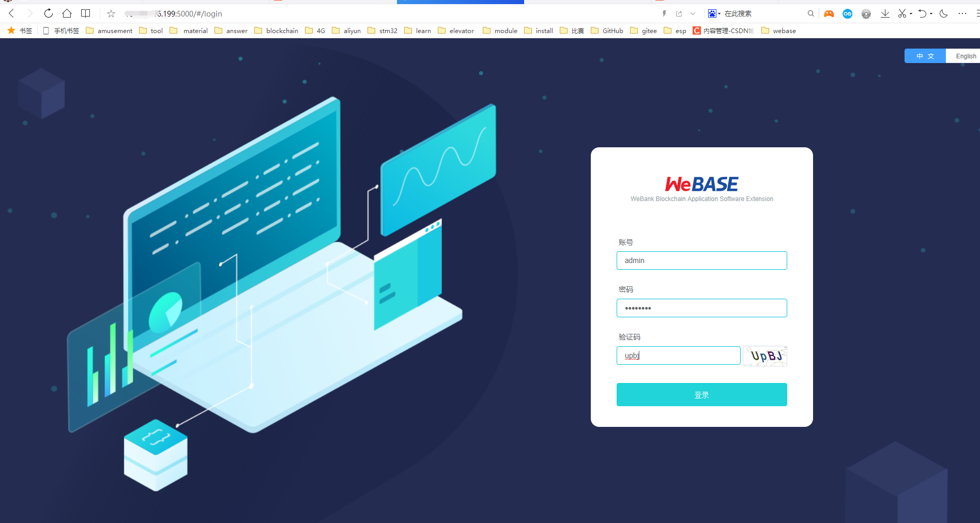Expand the undo history dropdown arrow

pos(930,13)
